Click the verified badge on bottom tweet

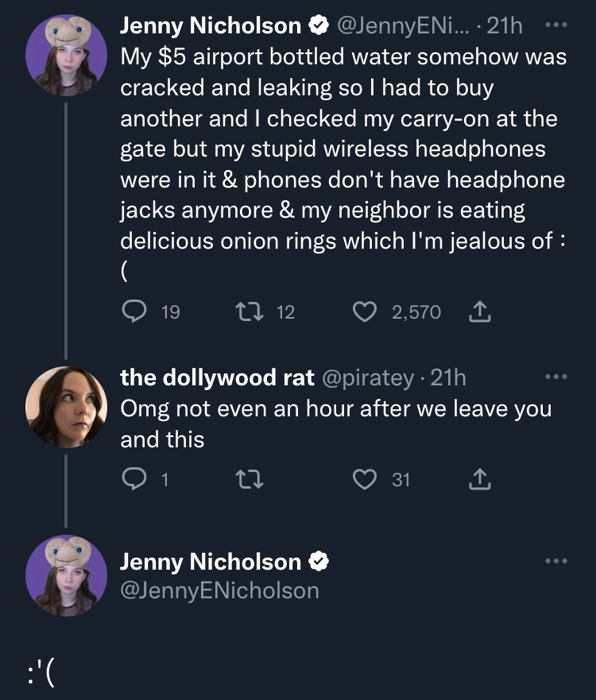tap(319, 563)
